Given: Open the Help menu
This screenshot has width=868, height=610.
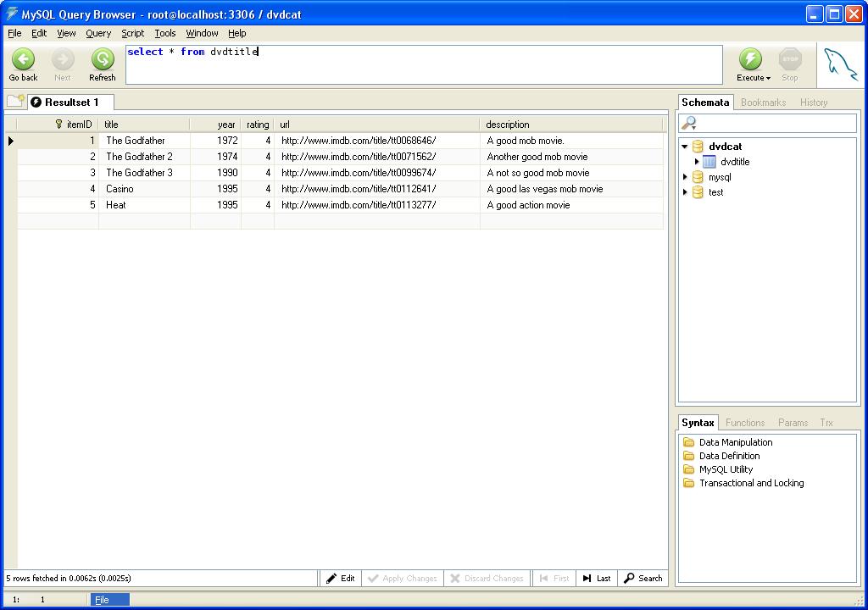Looking at the screenshot, I should point(237,33).
